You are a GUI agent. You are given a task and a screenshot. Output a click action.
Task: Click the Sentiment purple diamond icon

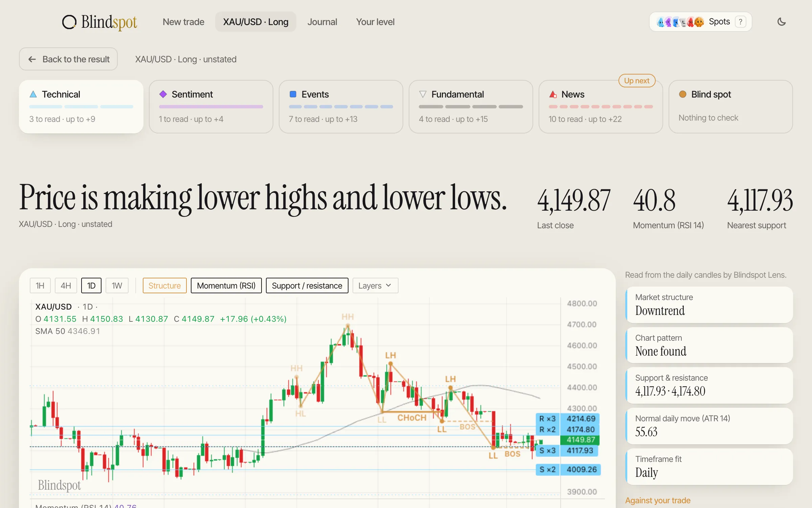163,94
